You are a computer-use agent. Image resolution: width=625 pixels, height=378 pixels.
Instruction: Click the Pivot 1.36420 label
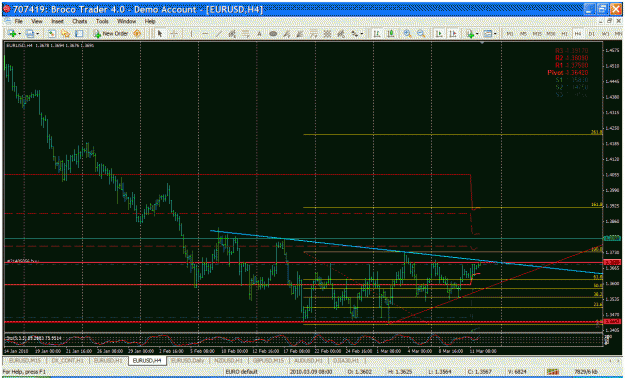click(x=568, y=73)
